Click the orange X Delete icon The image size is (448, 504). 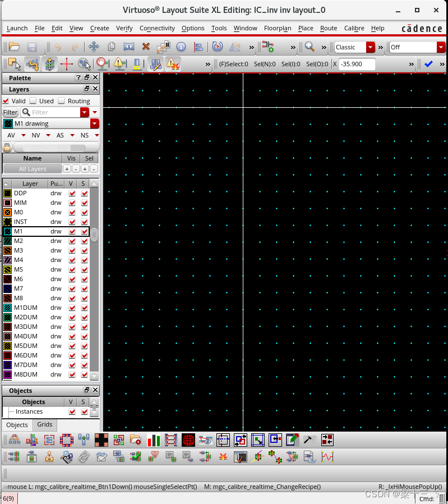(146, 47)
